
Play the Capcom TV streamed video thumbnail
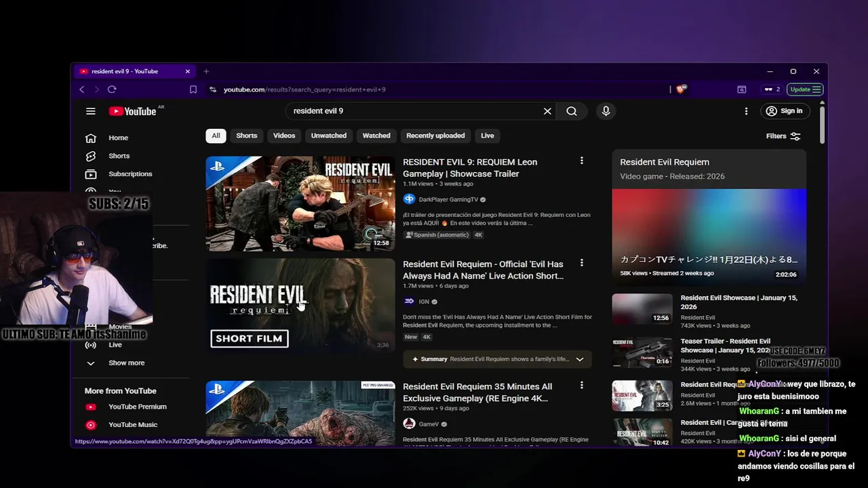point(709,235)
